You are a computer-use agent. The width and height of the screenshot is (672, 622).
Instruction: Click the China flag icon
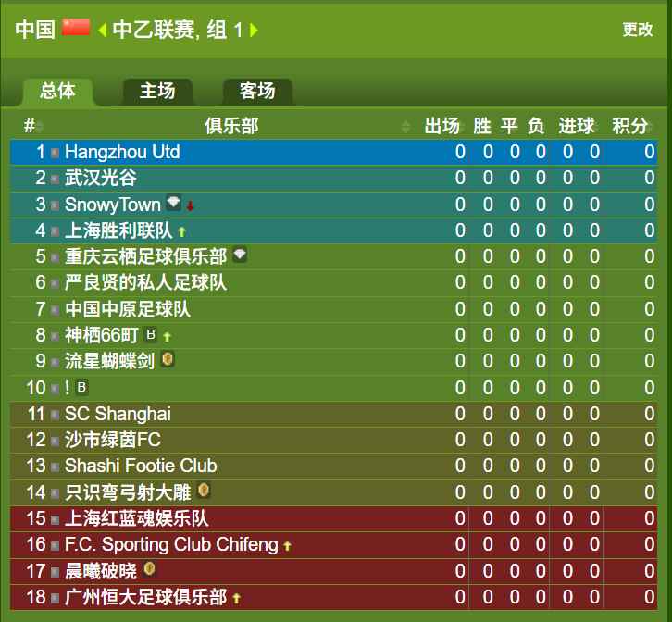[x=76, y=27]
